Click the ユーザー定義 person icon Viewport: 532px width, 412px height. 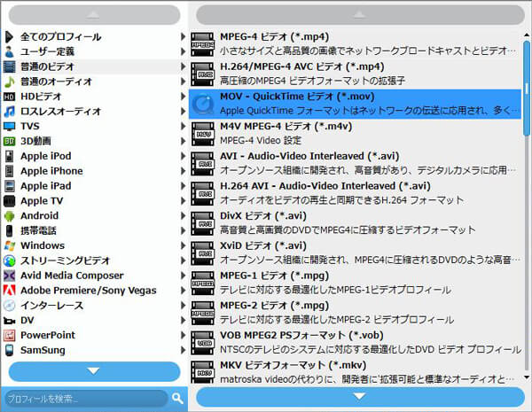click(9, 51)
